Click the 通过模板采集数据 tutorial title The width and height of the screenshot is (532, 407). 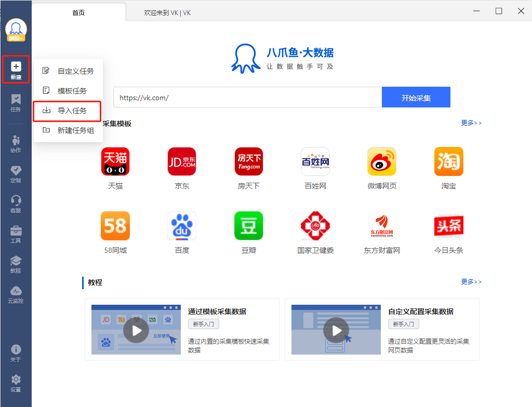click(217, 311)
